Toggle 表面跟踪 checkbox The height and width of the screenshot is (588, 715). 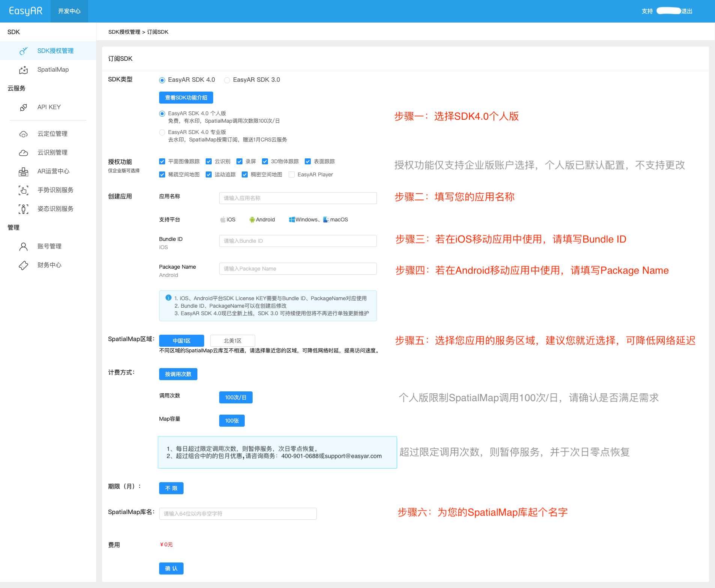click(x=308, y=161)
